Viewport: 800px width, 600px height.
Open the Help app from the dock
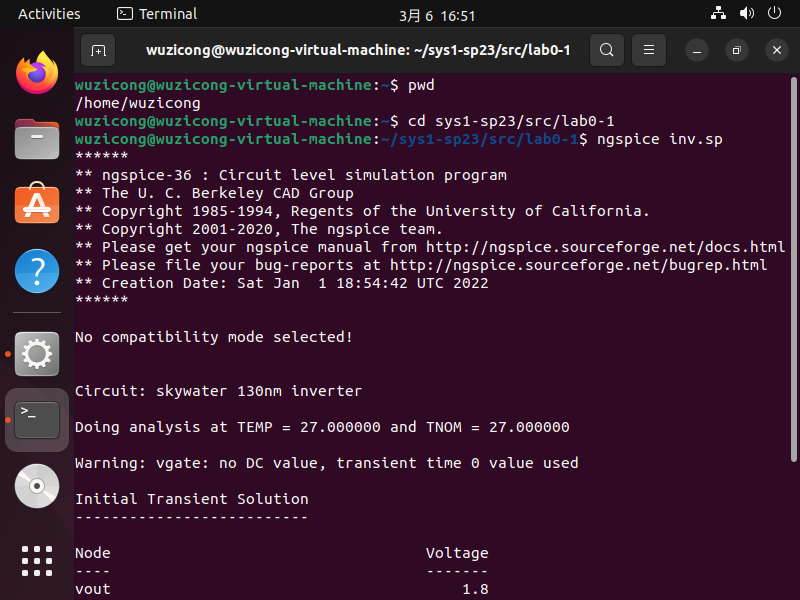coord(36,271)
